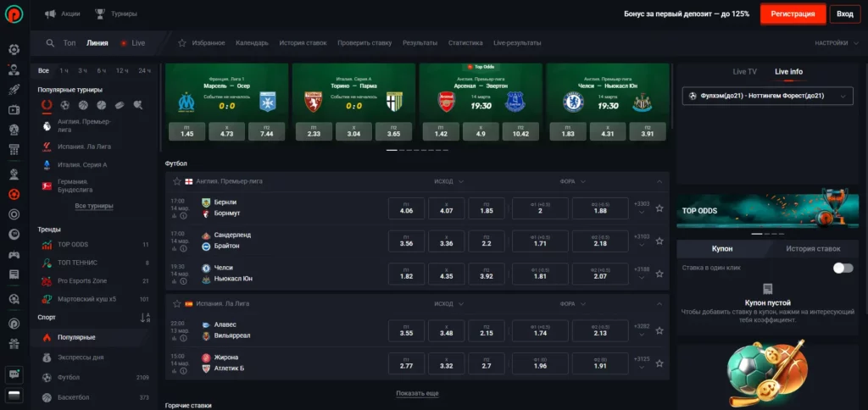868x410 pixels.
Task: Click the Регистрация button
Action: coord(793,14)
